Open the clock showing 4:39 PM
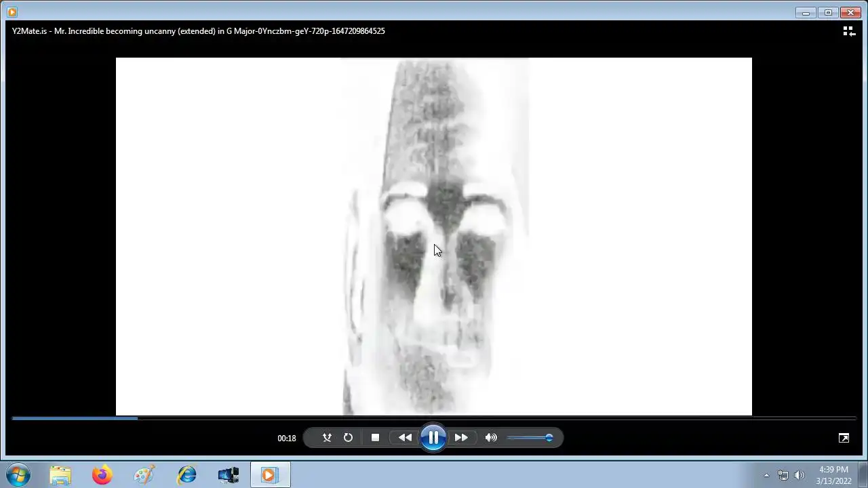The width and height of the screenshot is (868, 488). (x=833, y=475)
